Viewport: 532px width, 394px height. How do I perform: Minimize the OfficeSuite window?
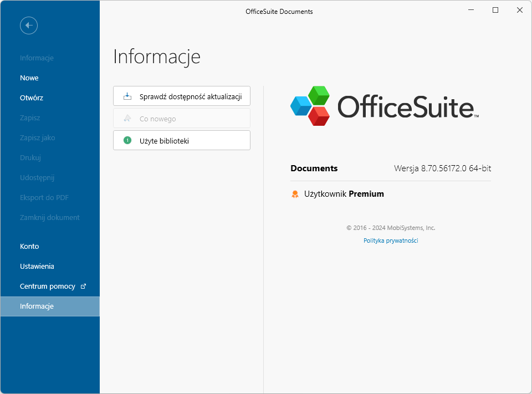coord(471,10)
